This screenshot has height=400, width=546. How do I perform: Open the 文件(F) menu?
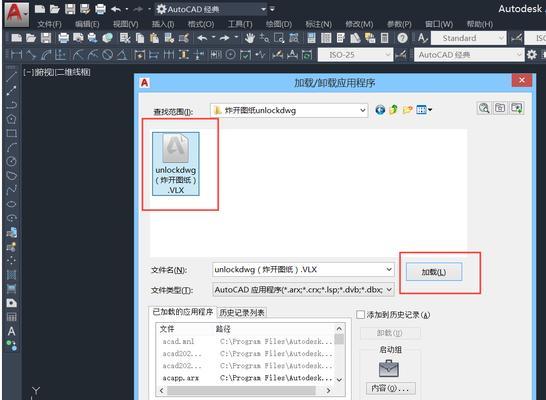pyautogui.click(x=49, y=24)
